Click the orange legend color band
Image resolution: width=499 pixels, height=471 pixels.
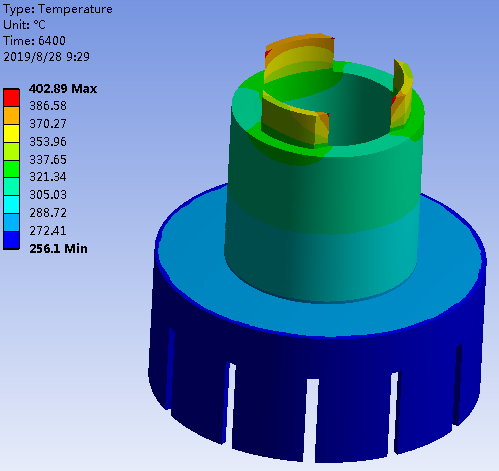click(x=11, y=115)
